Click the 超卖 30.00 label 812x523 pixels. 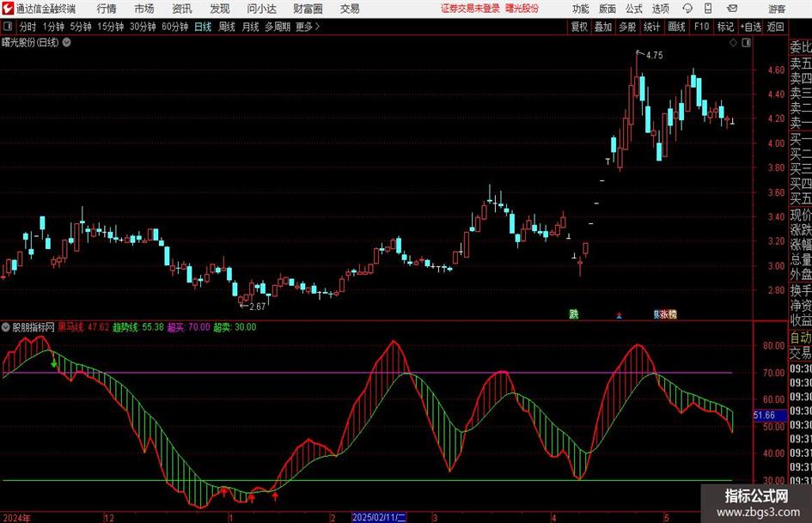tap(235, 326)
